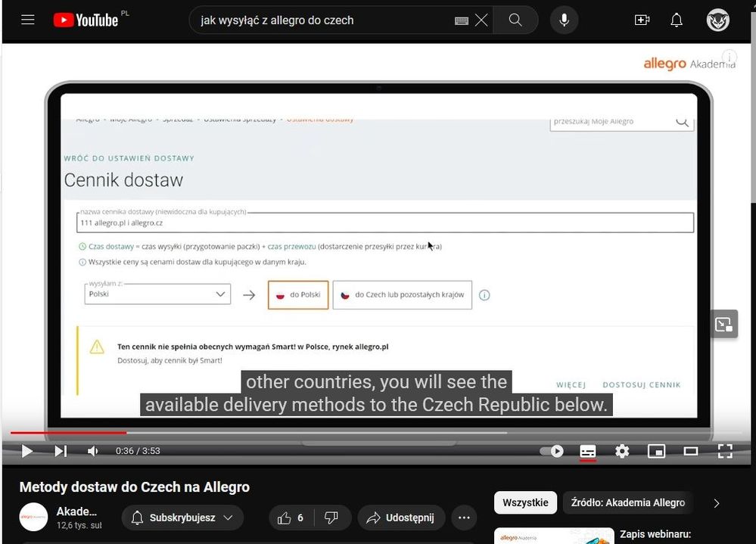Open the Zapis webinaru video title

pyautogui.click(x=655, y=534)
